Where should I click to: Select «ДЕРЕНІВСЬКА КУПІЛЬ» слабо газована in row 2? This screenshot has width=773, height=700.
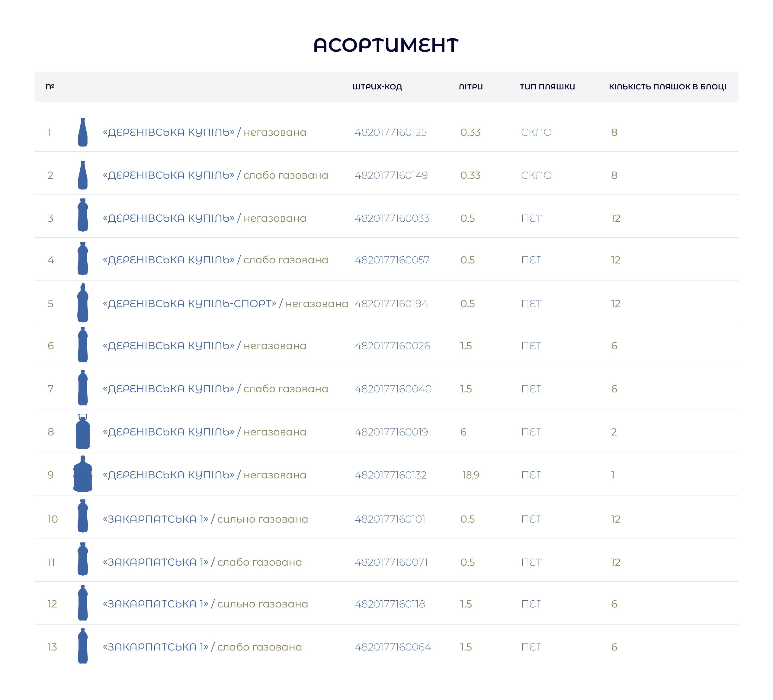[216, 175]
